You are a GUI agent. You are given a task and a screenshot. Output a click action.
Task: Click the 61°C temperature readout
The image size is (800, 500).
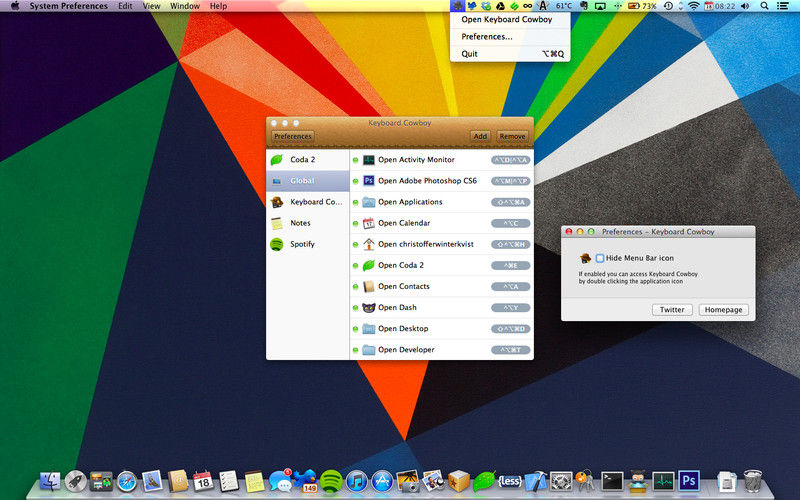(x=563, y=6)
